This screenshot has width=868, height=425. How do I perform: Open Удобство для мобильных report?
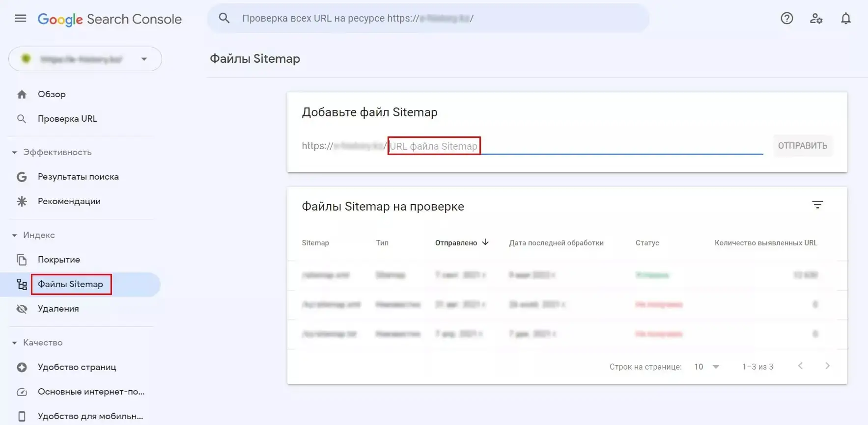[x=90, y=416]
